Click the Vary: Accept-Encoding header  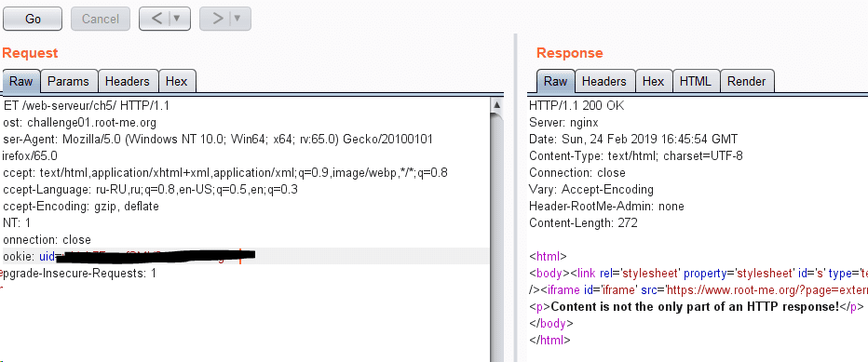pos(591,190)
